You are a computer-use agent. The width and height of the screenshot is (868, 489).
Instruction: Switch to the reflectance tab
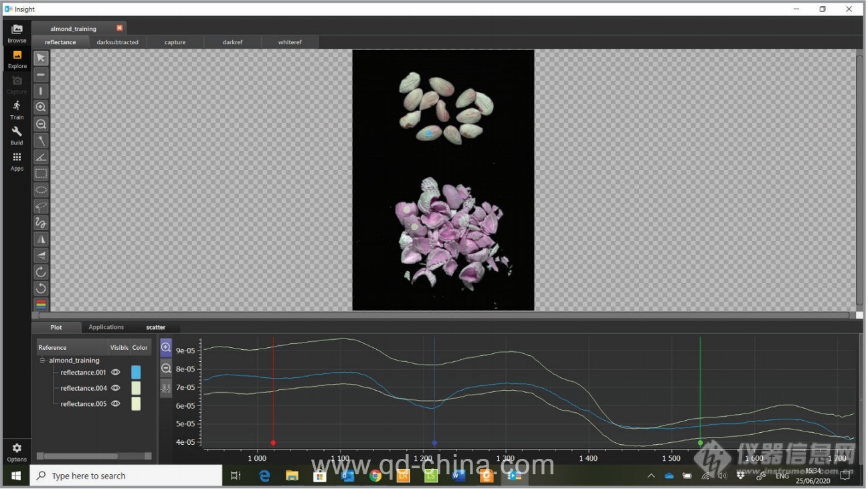[60, 42]
